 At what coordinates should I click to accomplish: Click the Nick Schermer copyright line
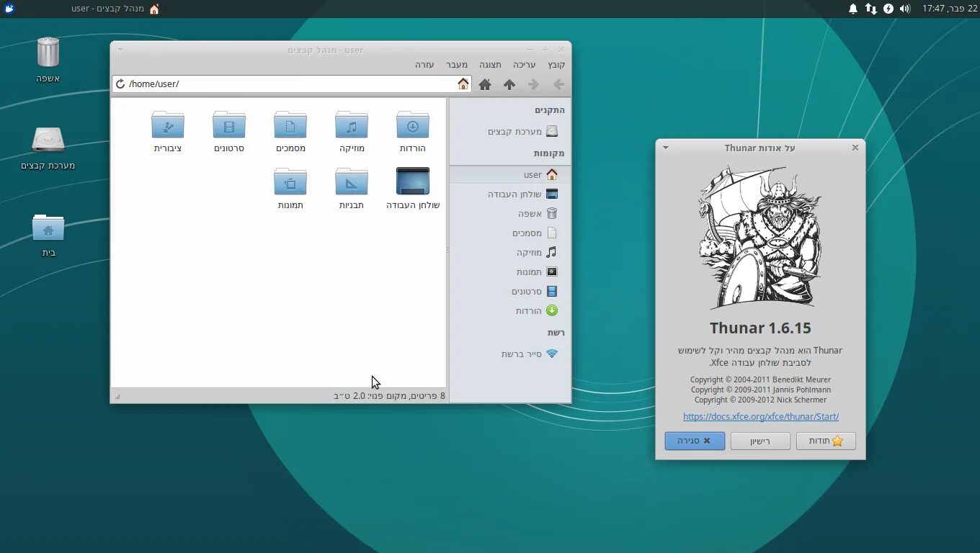point(760,400)
